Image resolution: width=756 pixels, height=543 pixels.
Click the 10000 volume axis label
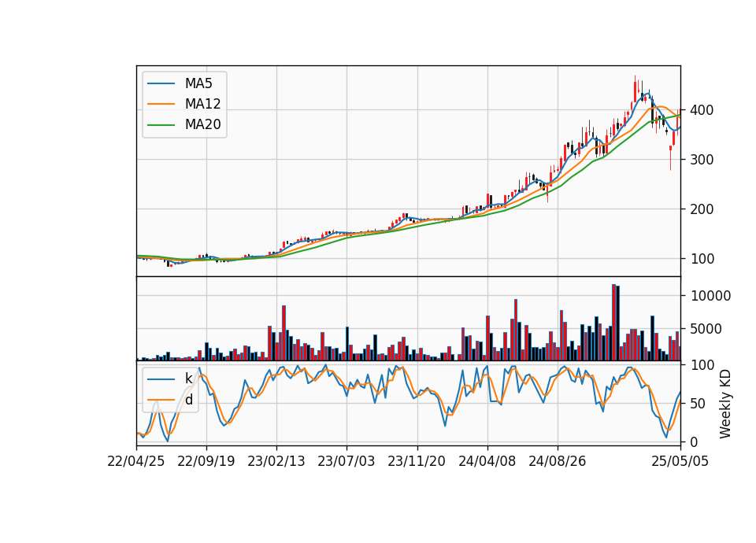coord(710,296)
